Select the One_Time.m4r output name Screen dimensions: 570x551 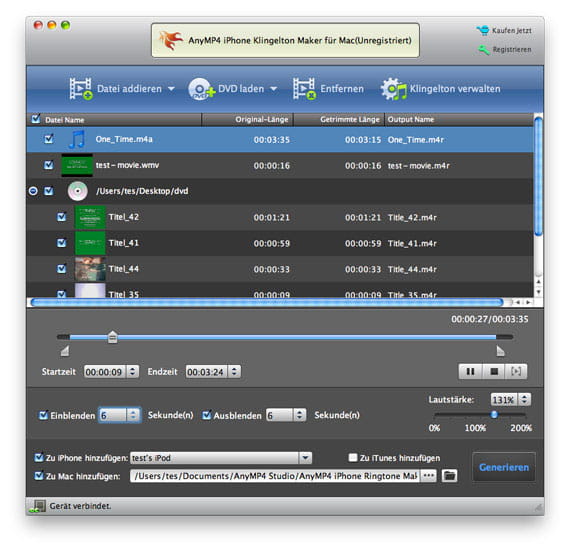416,140
